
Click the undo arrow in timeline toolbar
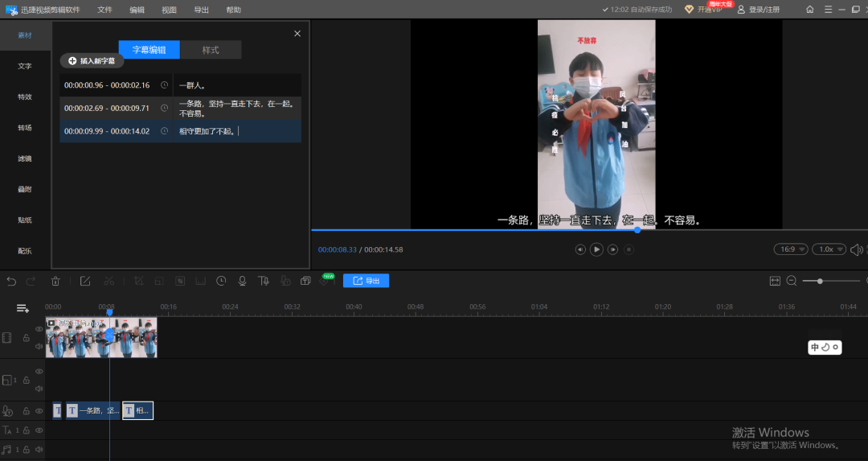[x=11, y=281]
